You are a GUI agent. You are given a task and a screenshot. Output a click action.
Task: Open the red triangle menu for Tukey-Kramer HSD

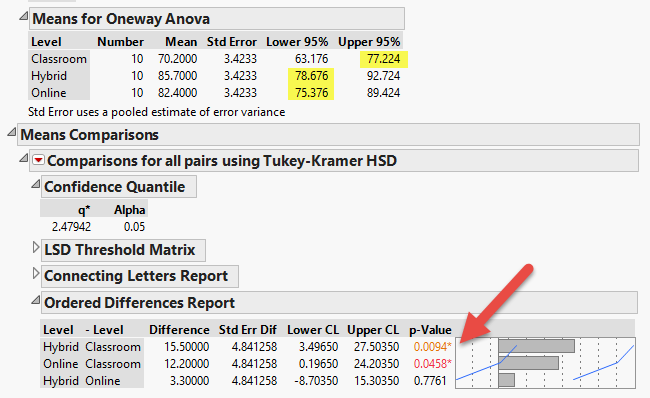click(39, 160)
